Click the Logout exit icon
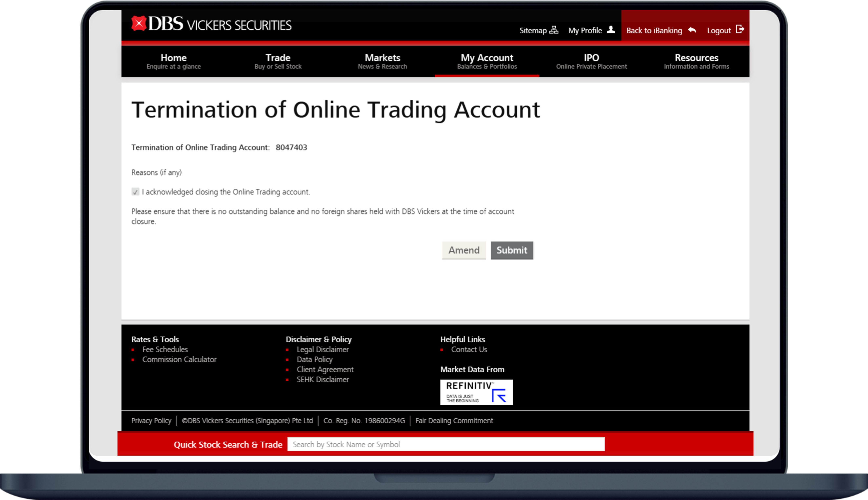Viewport: 868px width, 500px height. point(740,29)
